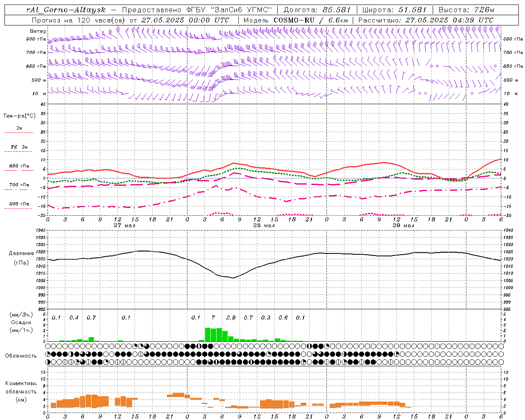Click the (мм/3ч.) precipitation unit label

[21, 315]
